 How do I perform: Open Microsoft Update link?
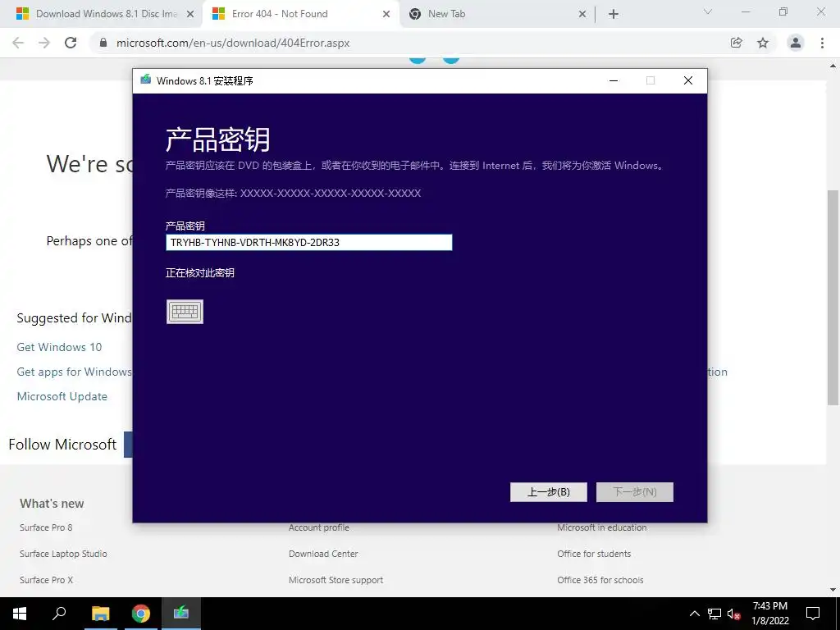coord(62,396)
